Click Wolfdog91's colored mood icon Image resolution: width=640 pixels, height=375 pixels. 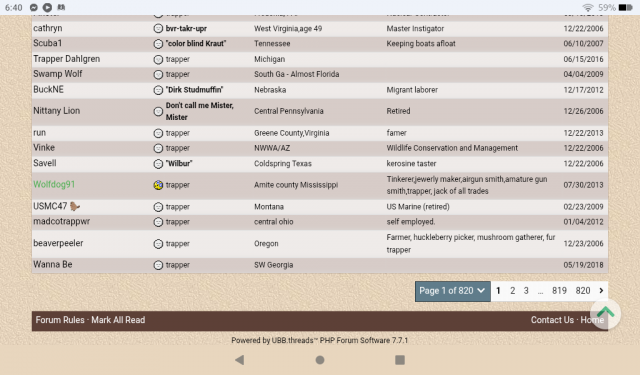tap(158, 185)
